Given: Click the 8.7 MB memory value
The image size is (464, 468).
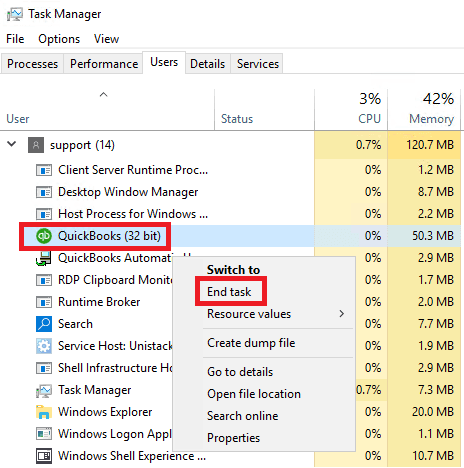Looking at the screenshot, I should 436,192.
